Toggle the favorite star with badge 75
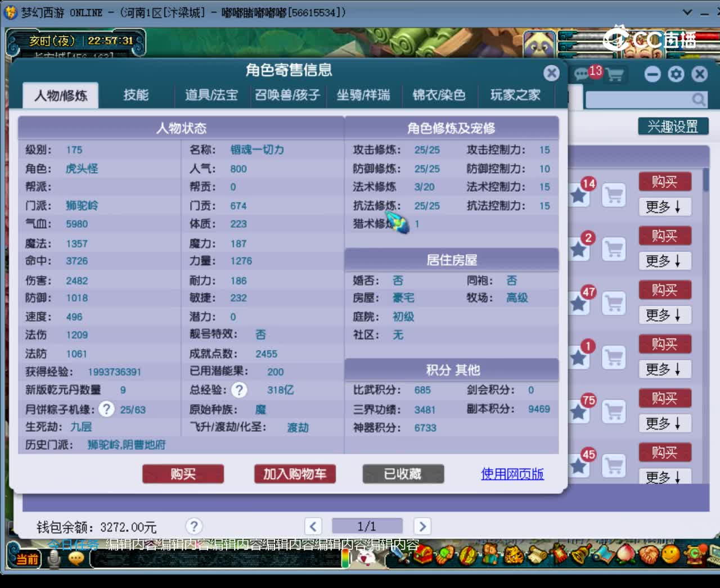The height and width of the screenshot is (588, 720). pyautogui.click(x=578, y=411)
